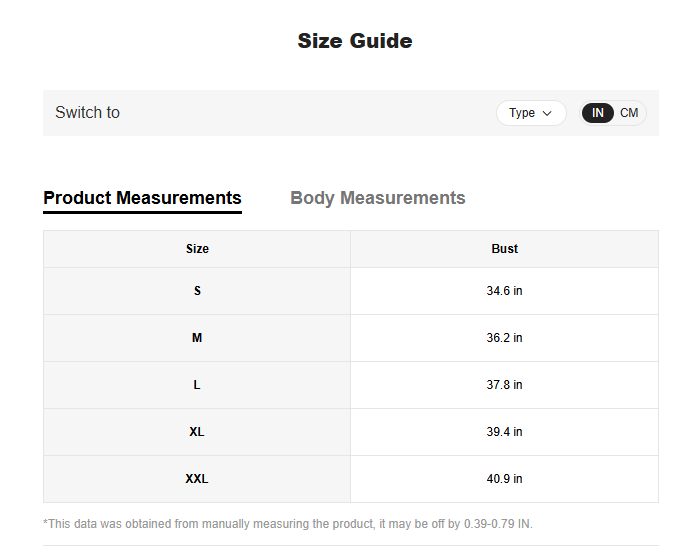Image resolution: width=686 pixels, height=549 pixels.
Task: Select the M size row label
Action: pos(197,338)
